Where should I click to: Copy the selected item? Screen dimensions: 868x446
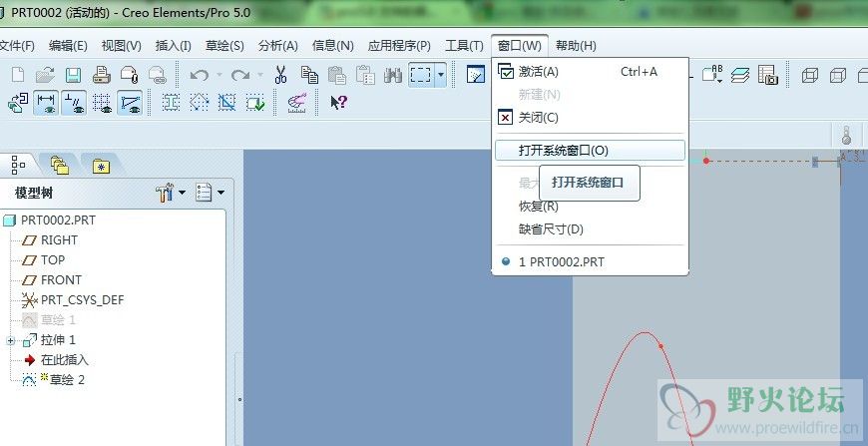coord(309,75)
